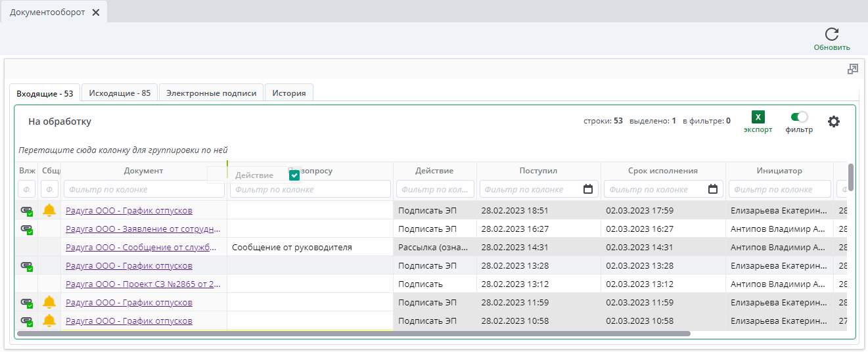Switch to the Входящие - 53 tab
This screenshot has height=354, width=868.
point(45,93)
